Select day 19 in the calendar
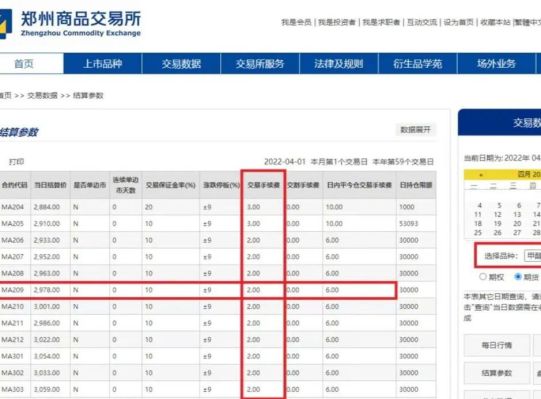 (497, 224)
